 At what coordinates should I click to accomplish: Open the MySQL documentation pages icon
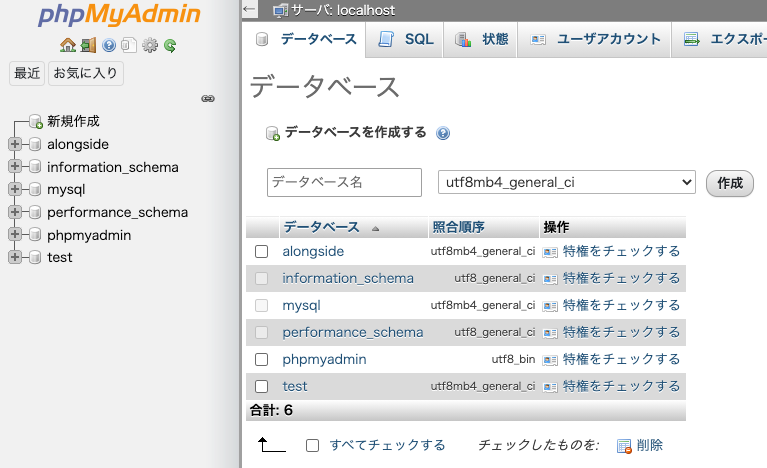(129, 45)
